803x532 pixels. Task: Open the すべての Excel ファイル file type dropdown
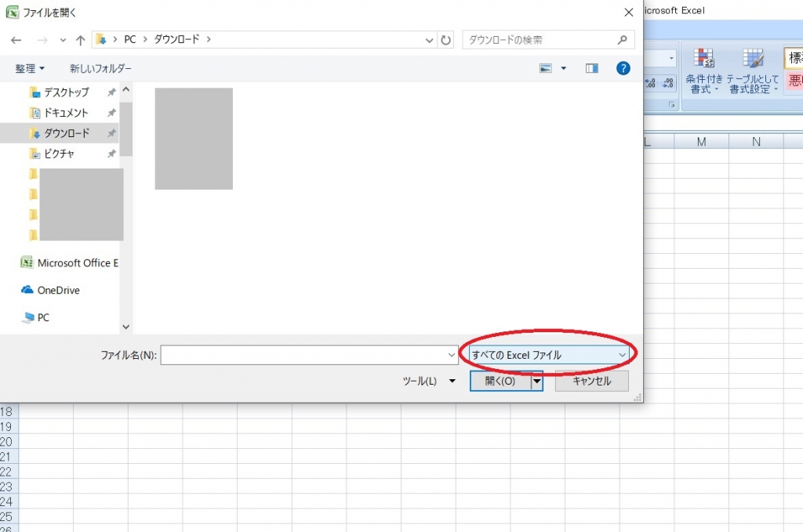pos(549,355)
